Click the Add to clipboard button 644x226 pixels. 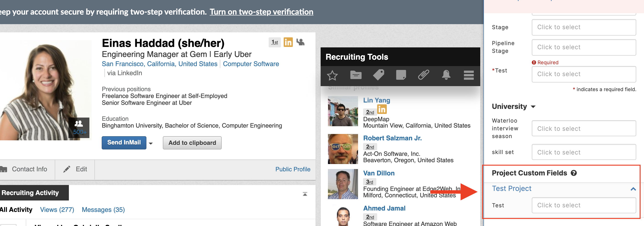click(x=192, y=143)
